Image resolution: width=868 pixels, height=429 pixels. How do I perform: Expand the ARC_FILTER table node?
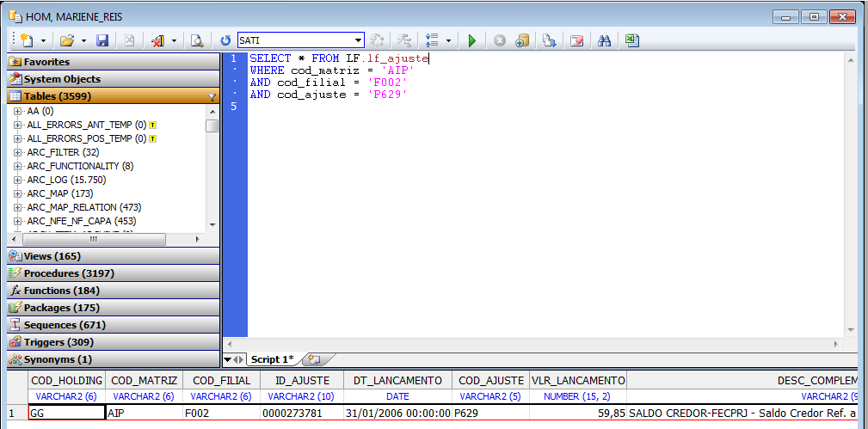(18, 152)
